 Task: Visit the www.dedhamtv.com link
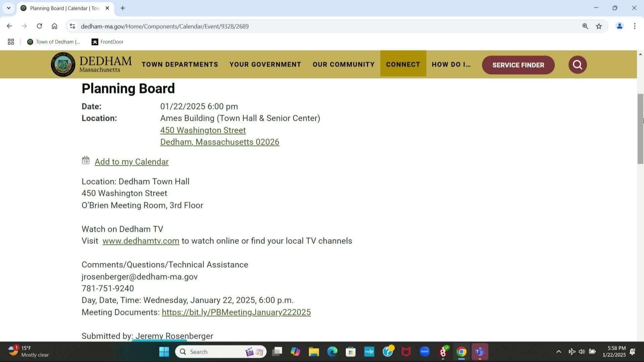tap(141, 241)
